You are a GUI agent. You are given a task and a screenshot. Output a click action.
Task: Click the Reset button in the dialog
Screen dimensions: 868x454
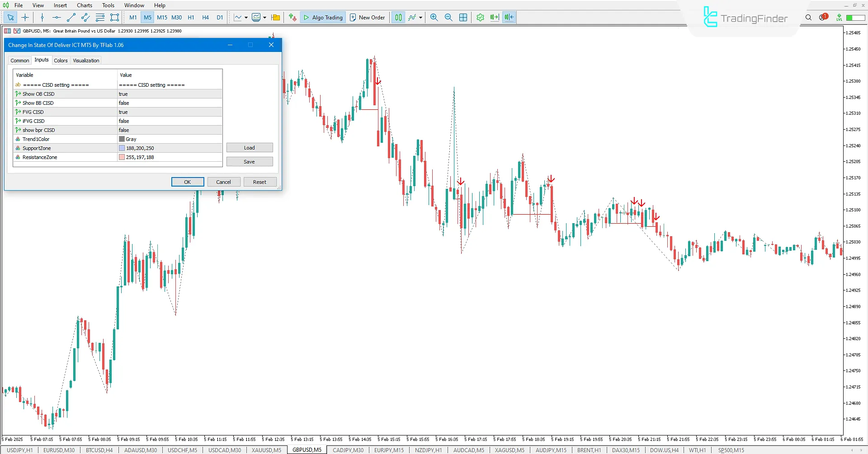point(259,182)
